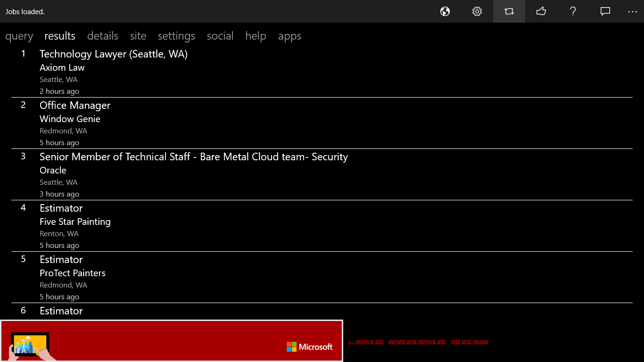Click the Oracle company name
644x362 pixels.
coord(53,170)
